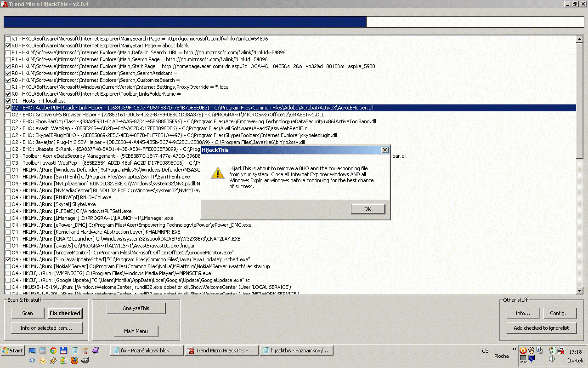
Task: Check O2 BHO Groove GFS Browser Helper
Action: click(x=8, y=115)
